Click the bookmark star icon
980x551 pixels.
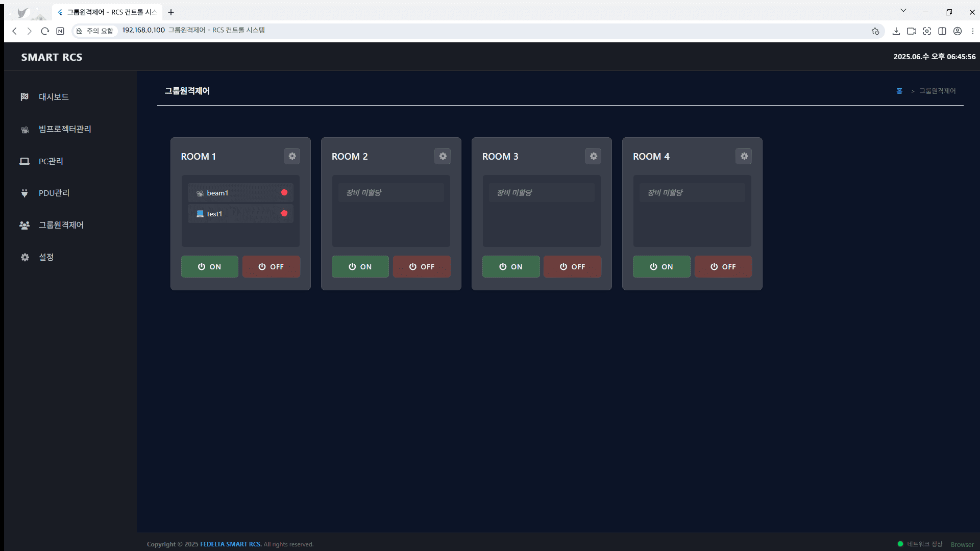click(x=875, y=31)
